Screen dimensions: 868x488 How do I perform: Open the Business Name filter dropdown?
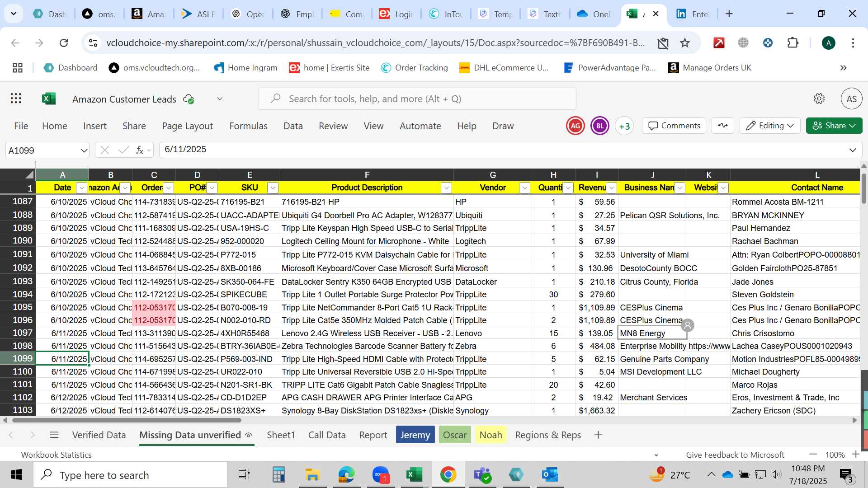[x=679, y=188]
